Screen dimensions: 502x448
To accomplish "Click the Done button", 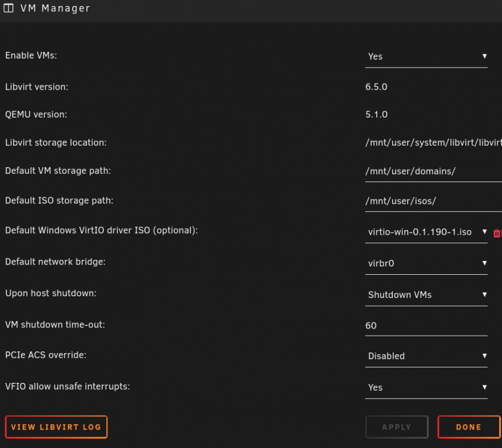I will point(469,427).
